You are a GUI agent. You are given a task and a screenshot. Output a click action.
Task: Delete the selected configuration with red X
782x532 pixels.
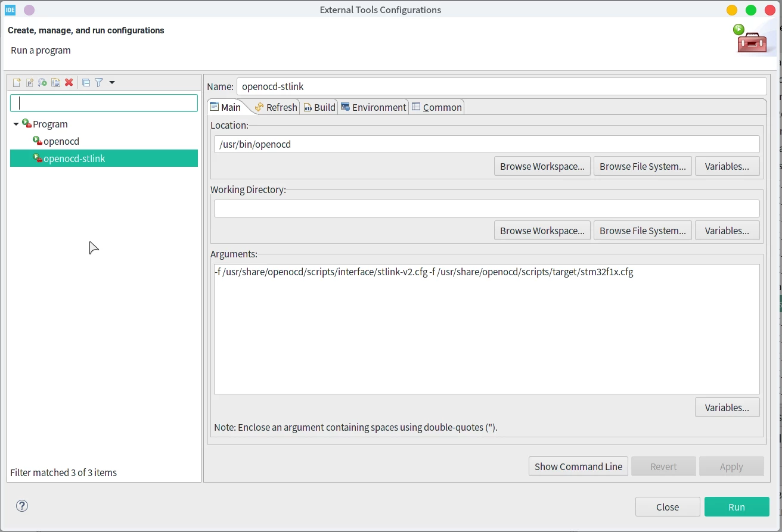(69, 83)
